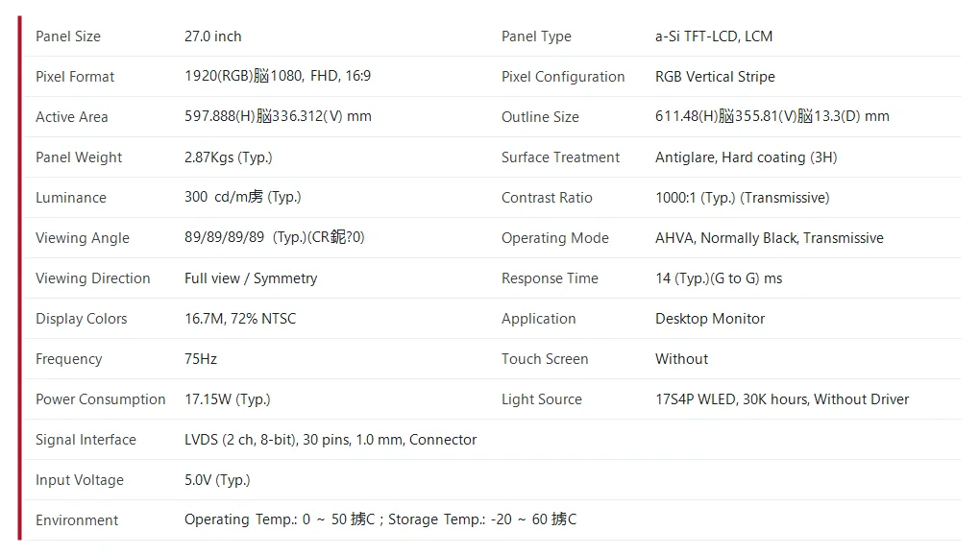Select the "AHVA, Normally Black, Transmissive" value
The image size is (980, 555).
770,238
